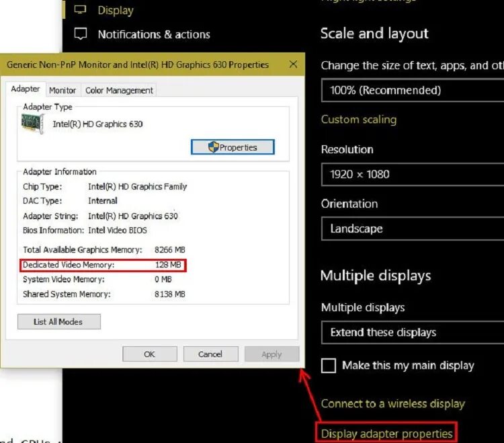Switch to the Monitor tab

point(62,90)
